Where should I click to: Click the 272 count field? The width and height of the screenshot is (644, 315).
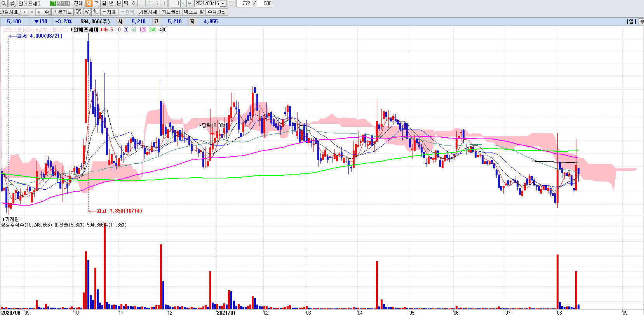click(x=244, y=3)
